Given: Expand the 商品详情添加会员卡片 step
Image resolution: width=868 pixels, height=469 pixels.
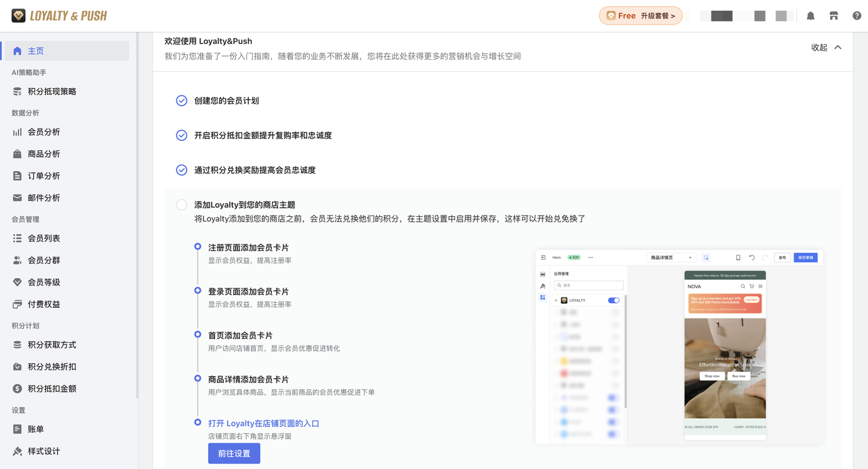Looking at the screenshot, I should (248, 380).
